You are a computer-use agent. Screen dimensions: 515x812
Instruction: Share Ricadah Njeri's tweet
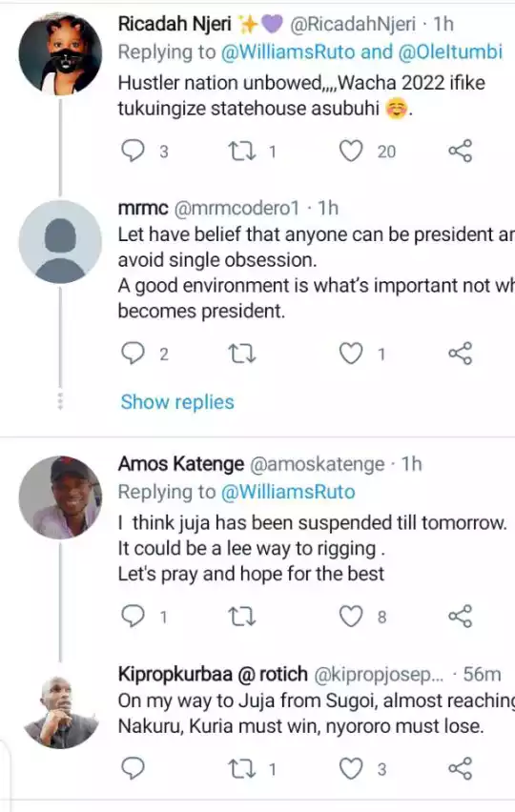(x=460, y=151)
